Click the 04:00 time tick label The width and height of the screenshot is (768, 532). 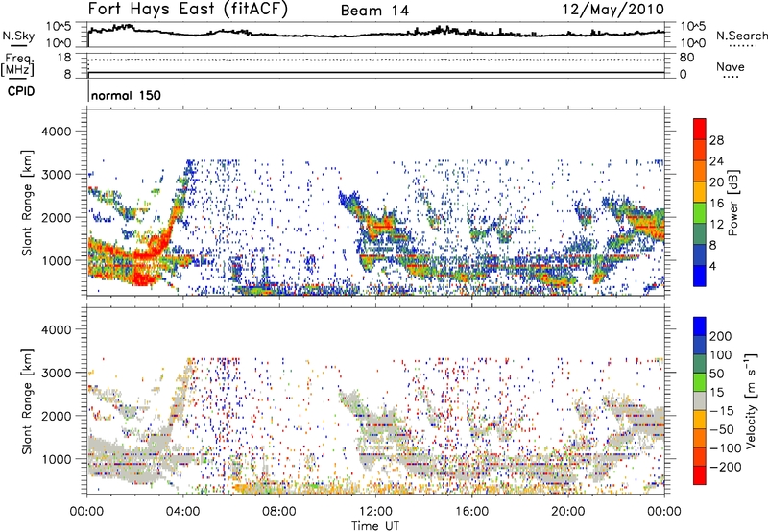click(183, 512)
